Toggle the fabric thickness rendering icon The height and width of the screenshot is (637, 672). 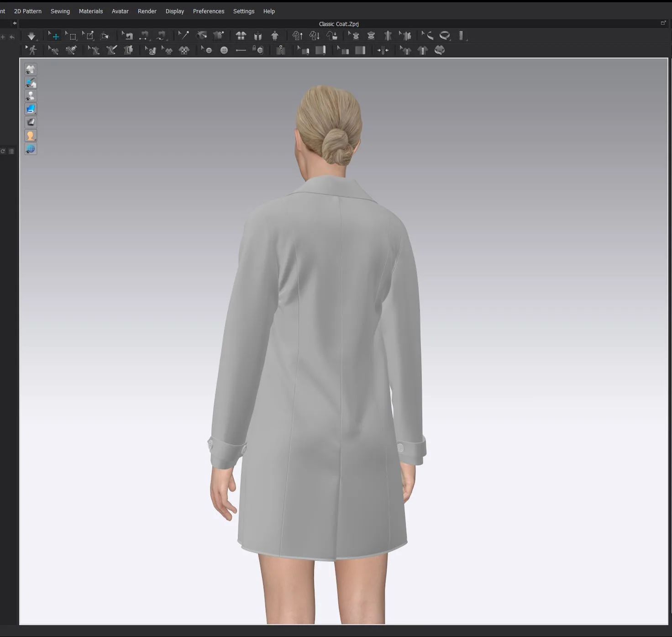(x=31, y=122)
